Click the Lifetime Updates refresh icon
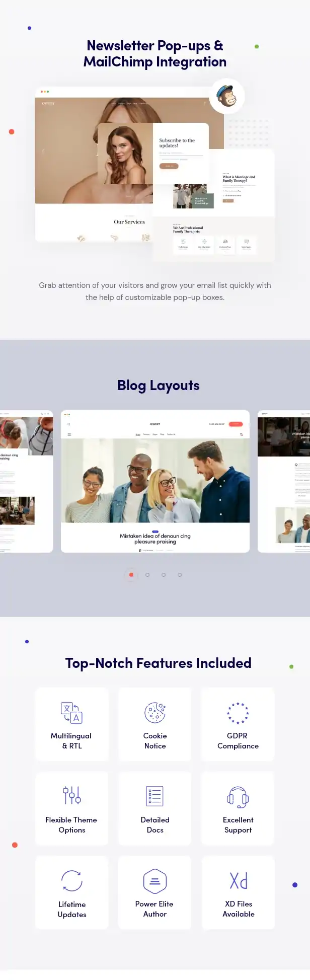 point(71,881)
